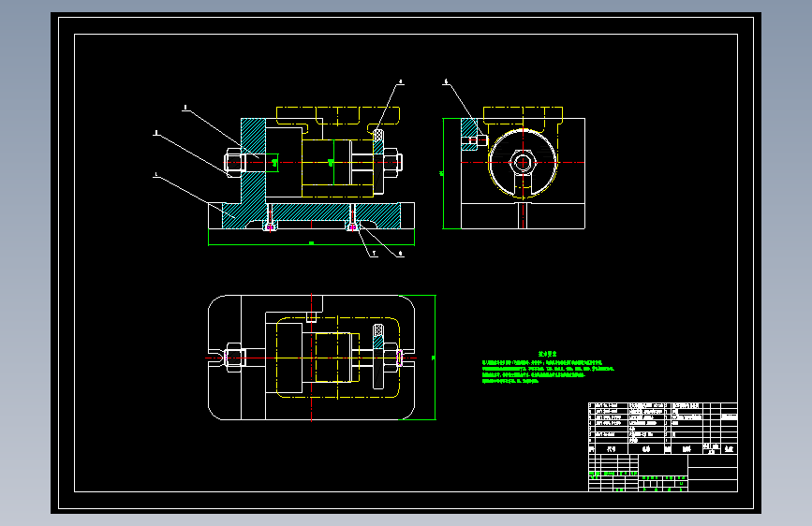
Task: Select the crosshatched pin at front view's upper right
Action: tap(378, 135)
